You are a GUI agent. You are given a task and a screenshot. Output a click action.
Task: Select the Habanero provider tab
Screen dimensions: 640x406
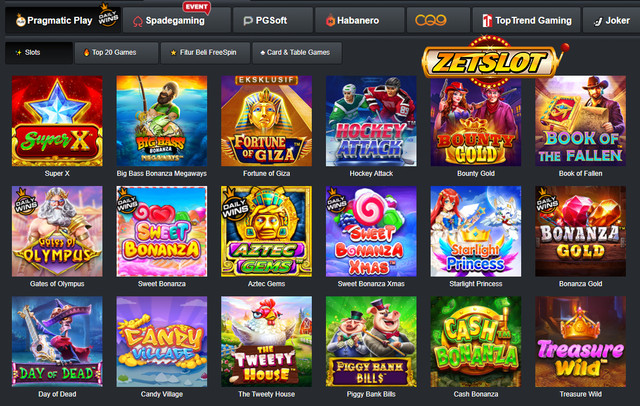tap(360, 20)
